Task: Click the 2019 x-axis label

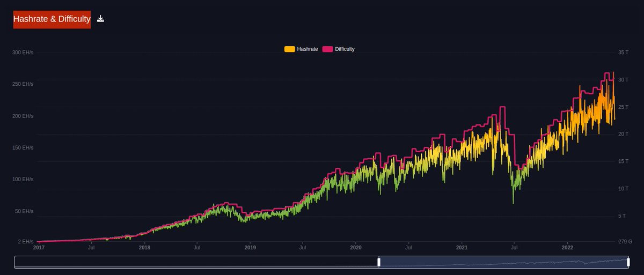Action: point(250,248)
